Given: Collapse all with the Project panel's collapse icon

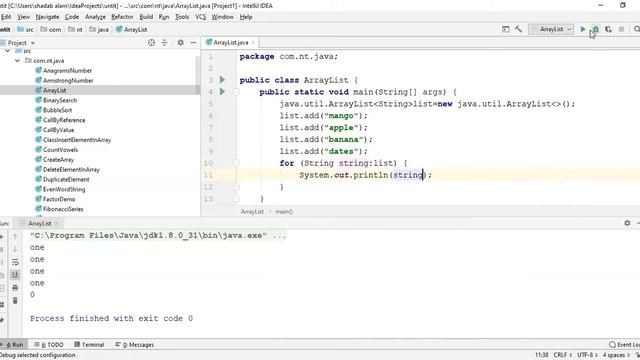Looking at the screenshot, I should pos(164,42).
